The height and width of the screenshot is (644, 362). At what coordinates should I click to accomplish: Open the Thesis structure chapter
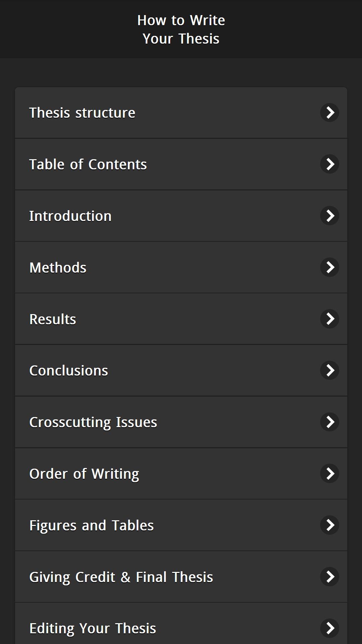click(x=181, y=113)
